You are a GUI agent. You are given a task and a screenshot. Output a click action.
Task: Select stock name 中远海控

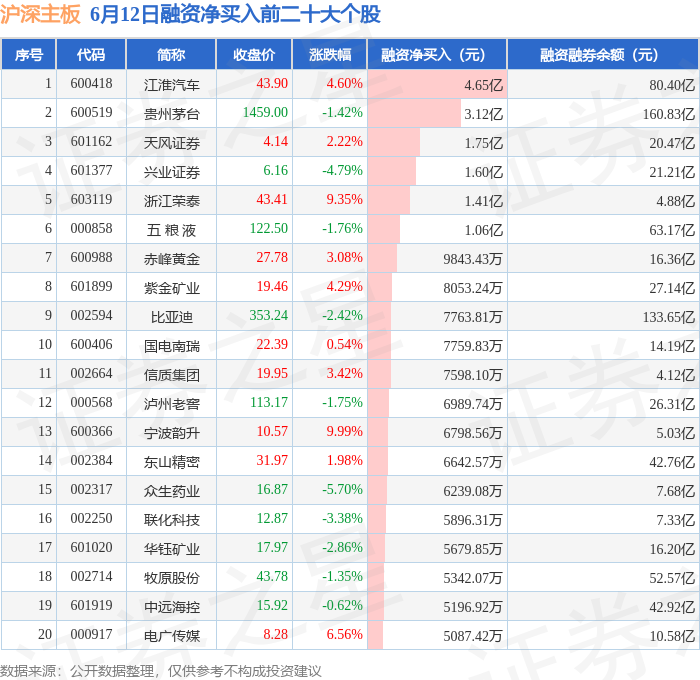[171, 607]
